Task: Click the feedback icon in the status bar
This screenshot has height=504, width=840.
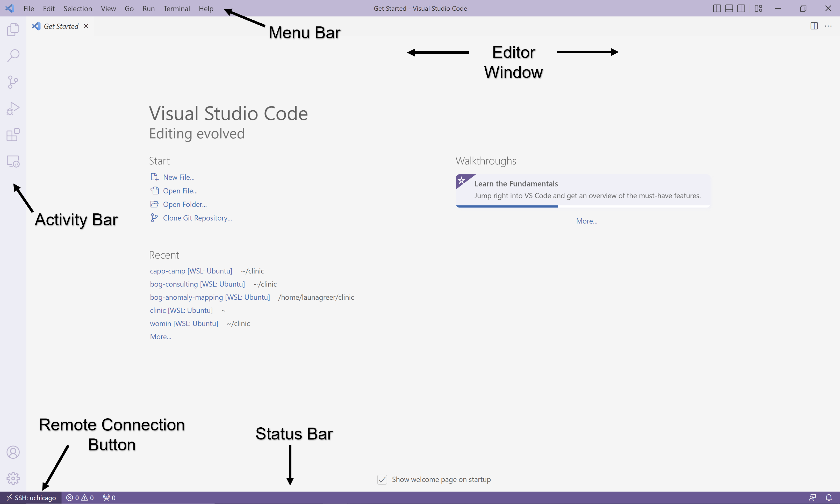Action: coord(812,498)
